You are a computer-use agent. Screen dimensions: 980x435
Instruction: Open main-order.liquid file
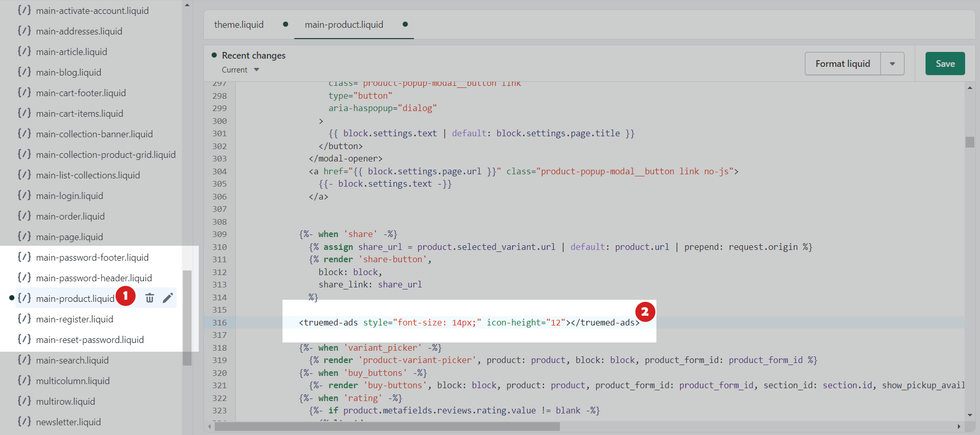(x=70, y=216)
